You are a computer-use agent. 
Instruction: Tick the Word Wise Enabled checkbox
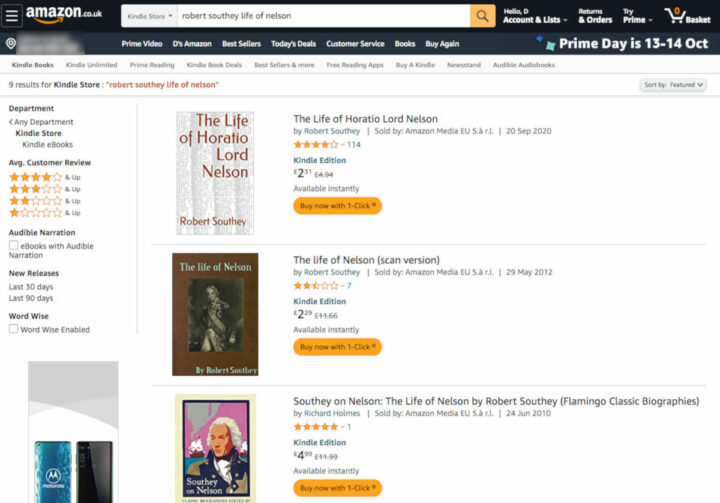[13, 329]
